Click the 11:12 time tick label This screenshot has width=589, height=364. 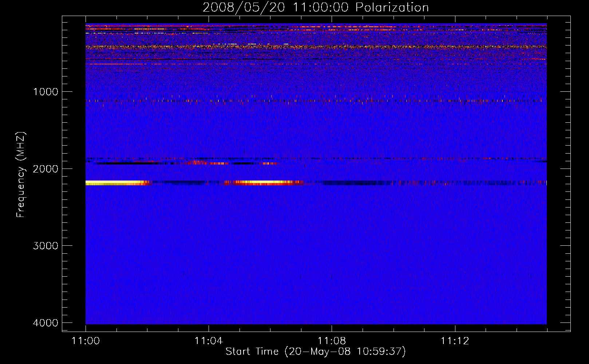[455, 341]
